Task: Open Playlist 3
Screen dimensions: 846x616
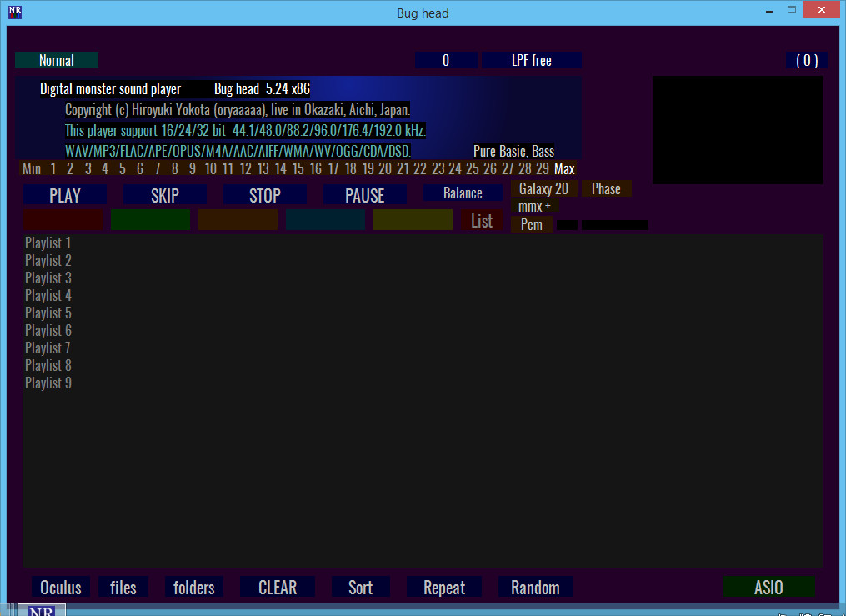Action: (48, 278)
